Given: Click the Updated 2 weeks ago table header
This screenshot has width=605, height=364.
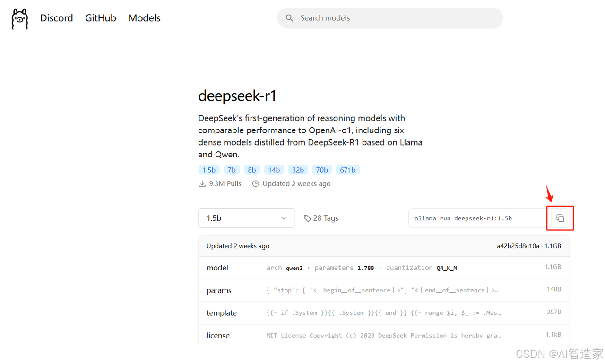Looking at the screenshot, I should [238, 246].
